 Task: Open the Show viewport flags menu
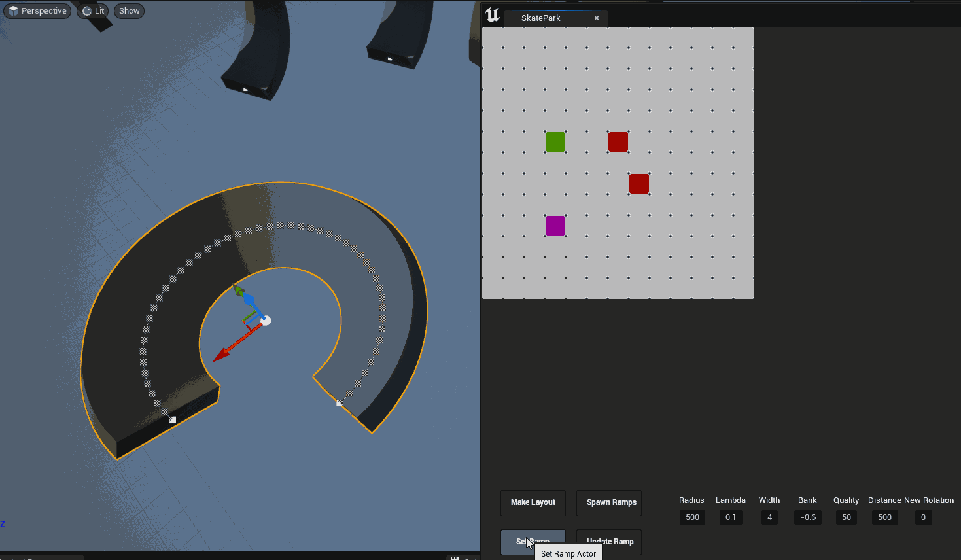click(129, 11)
